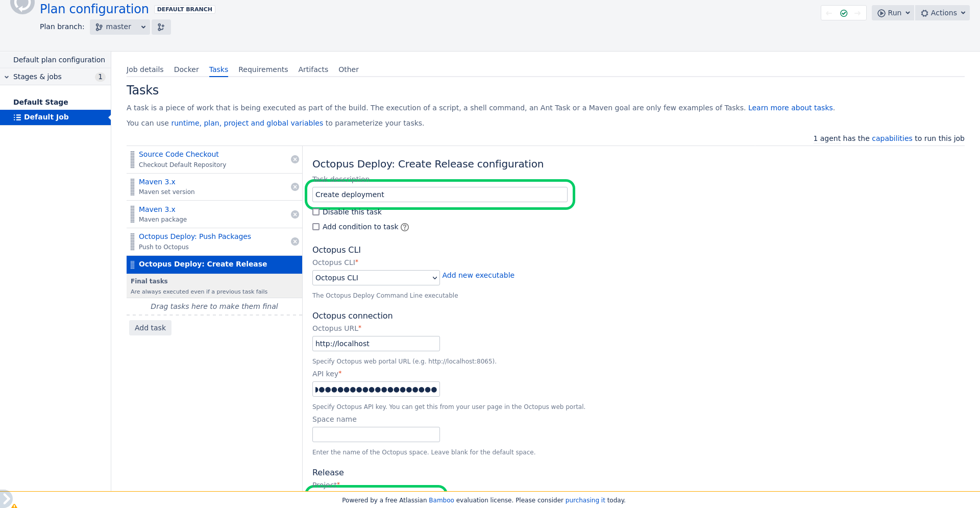
Task: Click the build status check icon
Action: point(844,13)
